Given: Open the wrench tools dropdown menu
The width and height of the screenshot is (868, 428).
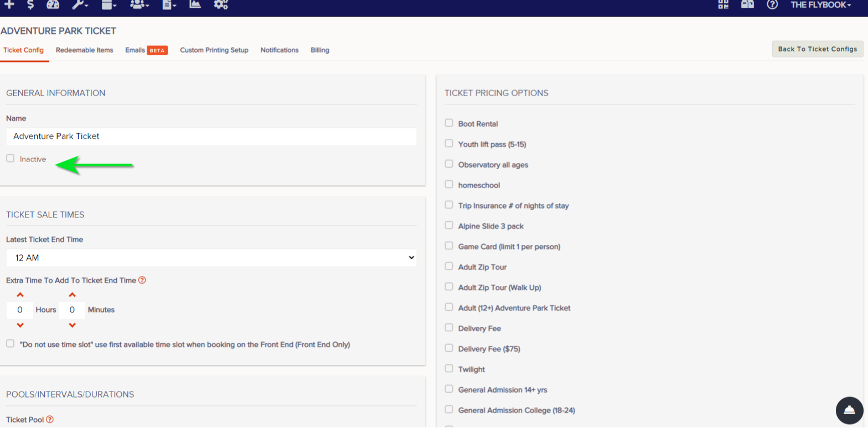Looking at the screenshot, I should tap(80, 4).
